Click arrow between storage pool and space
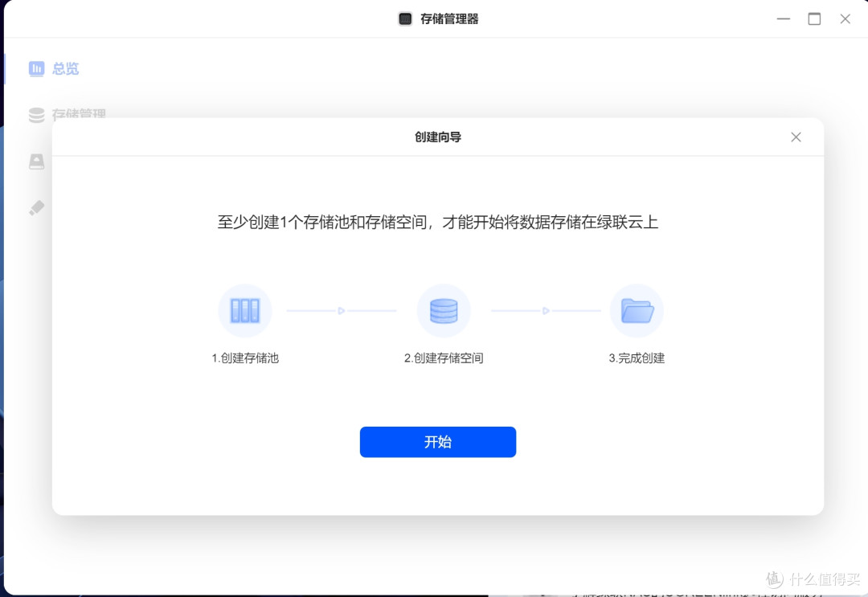Image resolution: width=868 pixels, height=597 pixels. click(x=342, y=311)
